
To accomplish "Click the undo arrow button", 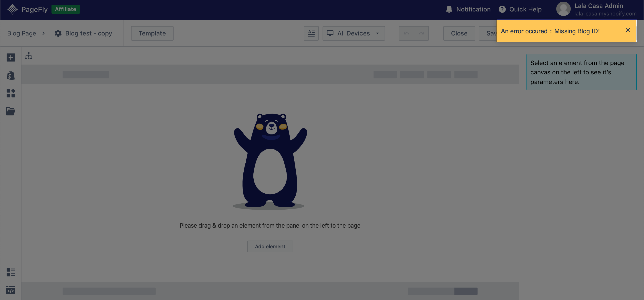I will (x=406, y=33).
